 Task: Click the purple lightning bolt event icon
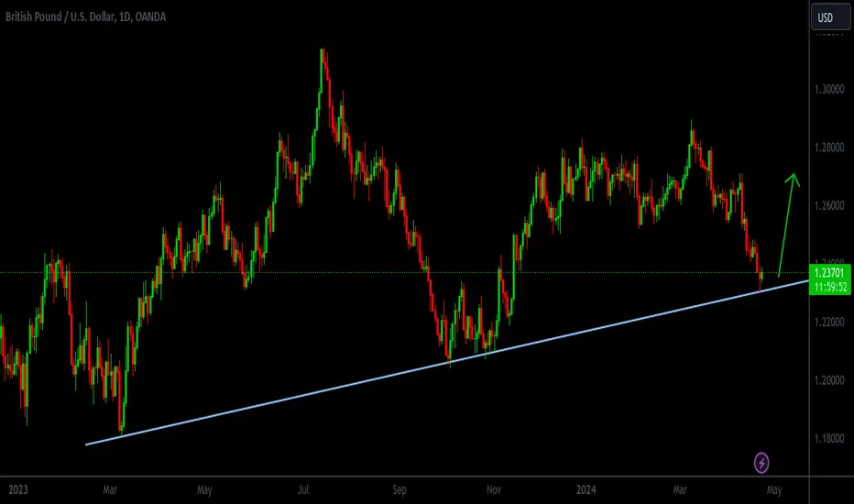(761, 463)
